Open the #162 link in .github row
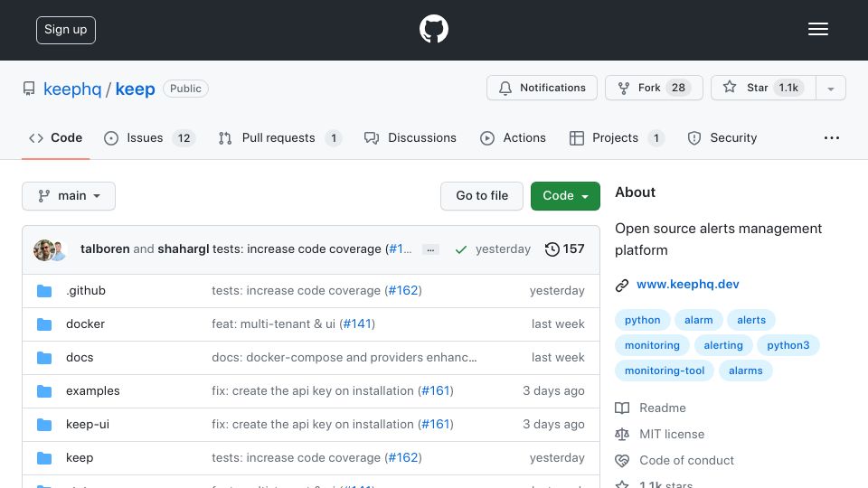This screenshot has width=868, height=488. coord(403,291)
